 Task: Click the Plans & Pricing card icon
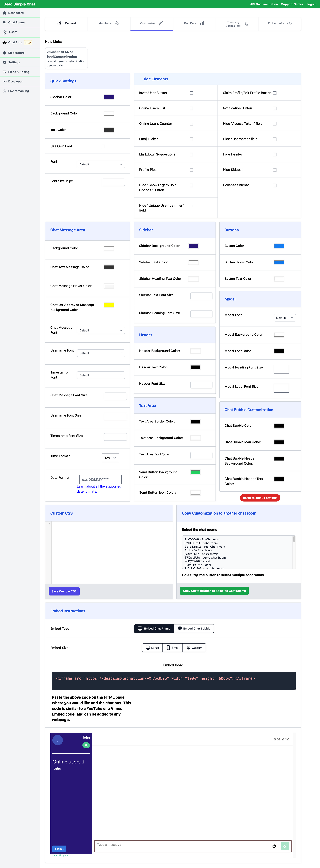[5, 72]
